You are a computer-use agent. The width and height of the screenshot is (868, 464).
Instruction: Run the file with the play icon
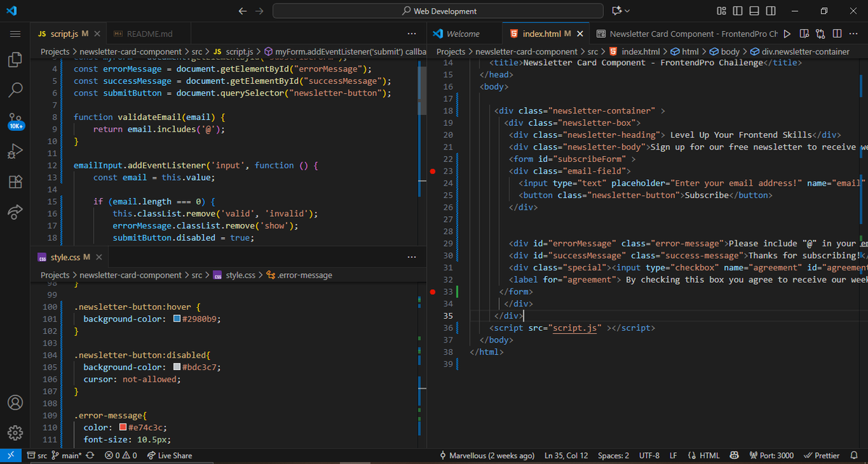[x=786, y=34]
